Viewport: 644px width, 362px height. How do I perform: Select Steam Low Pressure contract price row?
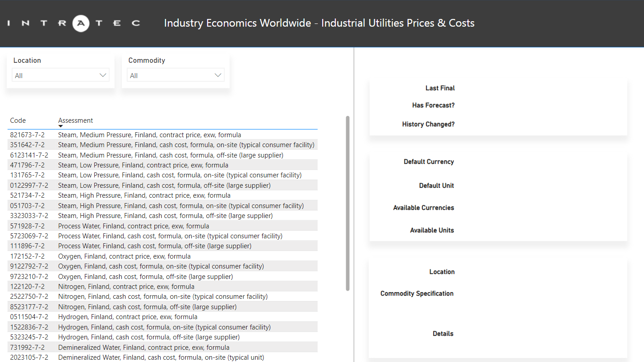coord(143,165)
